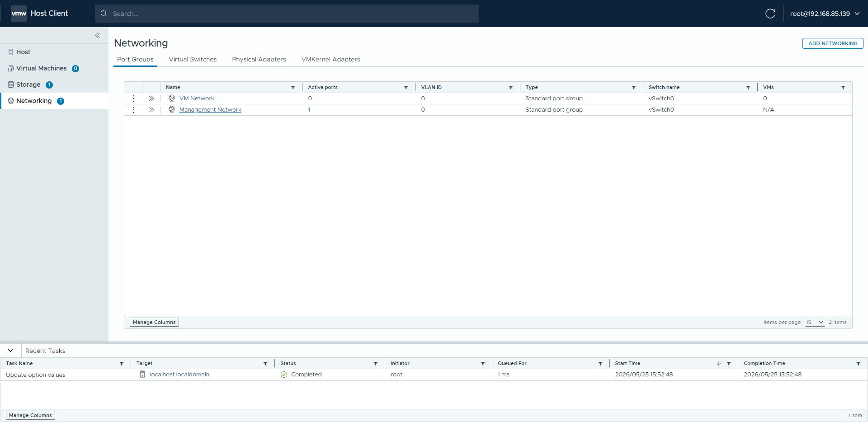Filter the Type column
This screenshot has height=422, width=868.
634,88
